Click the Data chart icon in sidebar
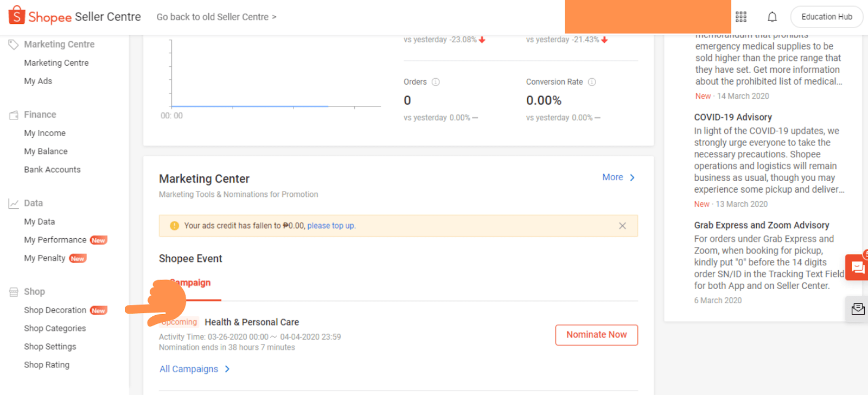The height and width of the screenshot is (395, 868). click(14, 203)
